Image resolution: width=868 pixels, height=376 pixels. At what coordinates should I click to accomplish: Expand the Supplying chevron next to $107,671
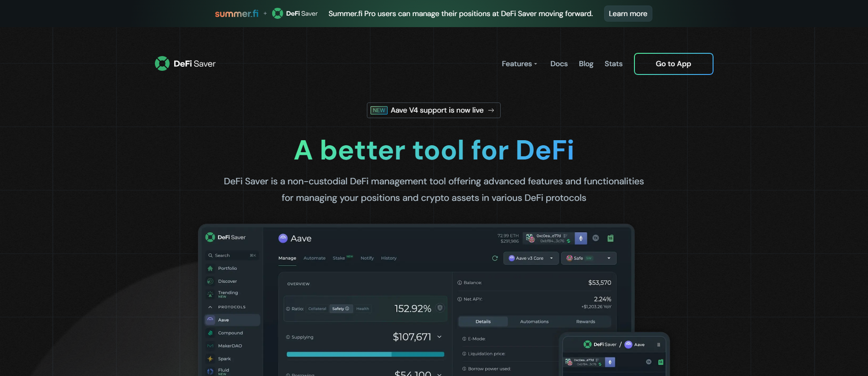[x=440, y=337]
